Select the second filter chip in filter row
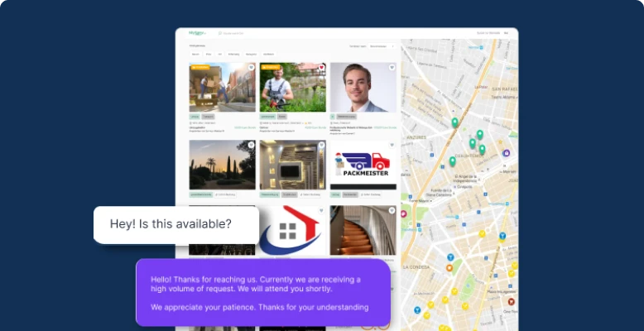This screenshot has height=331, width=644. click(209, 55)
